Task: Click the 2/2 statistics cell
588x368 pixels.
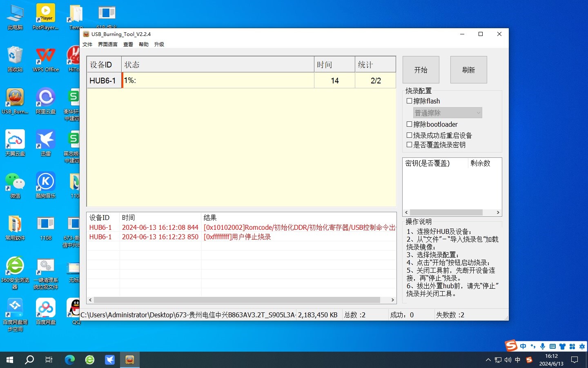Action: coord(376,81)
